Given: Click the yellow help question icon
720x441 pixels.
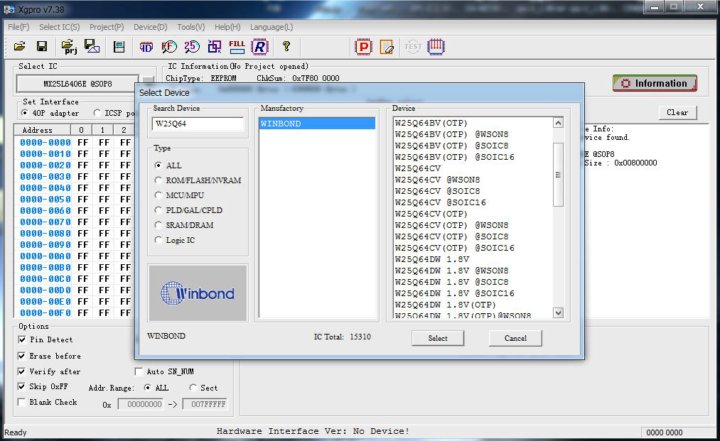Looking at the screenshot, I should (x=287, y=46).
